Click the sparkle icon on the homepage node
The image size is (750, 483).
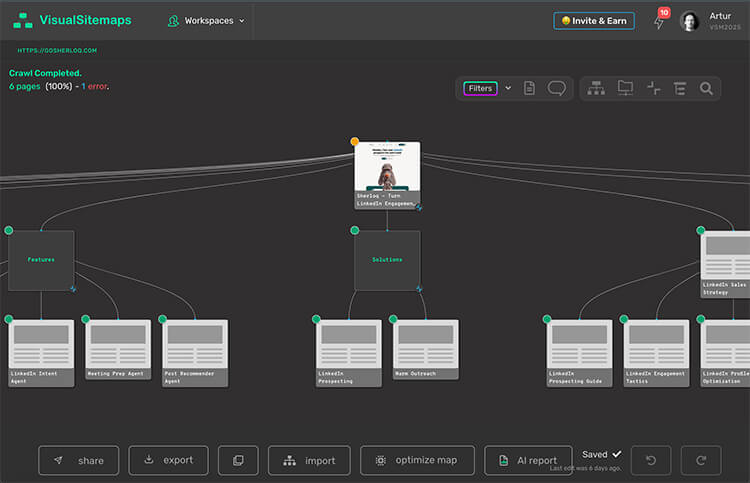419,207
